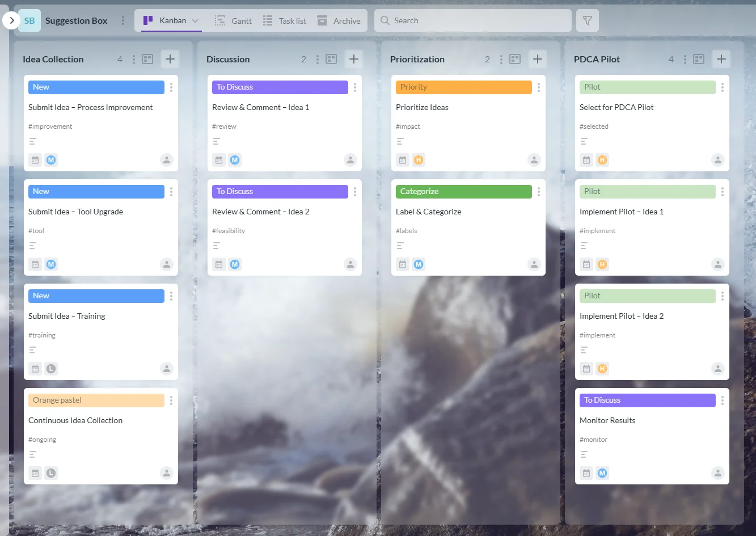Open the Prioritization column three-dot menu
The height and width of the screenshot is (536, 756).
click(501, 58)
